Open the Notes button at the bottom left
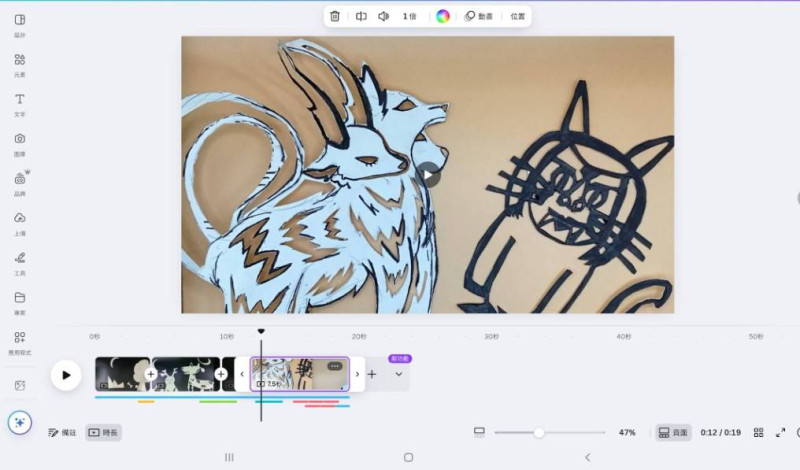The height and width of the screenshot is (470, 800). (62, 433)
